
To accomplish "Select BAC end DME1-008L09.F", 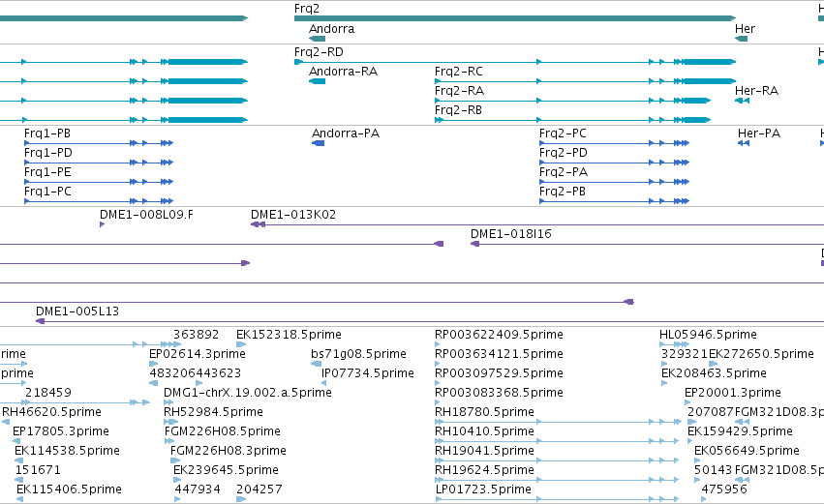I will click(146, 215).
